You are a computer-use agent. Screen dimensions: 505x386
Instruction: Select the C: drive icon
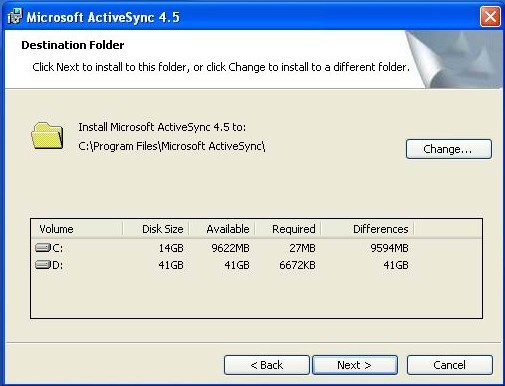[43, 248]
